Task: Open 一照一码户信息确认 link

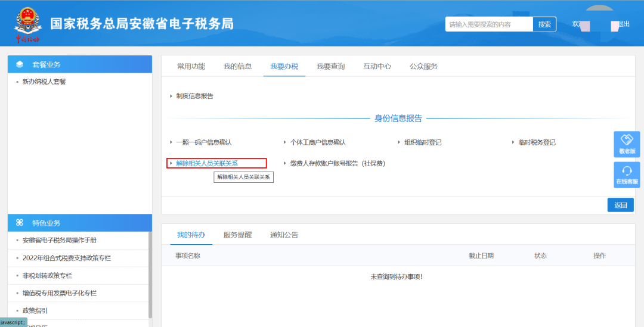Action: click(x=203, y=142)
